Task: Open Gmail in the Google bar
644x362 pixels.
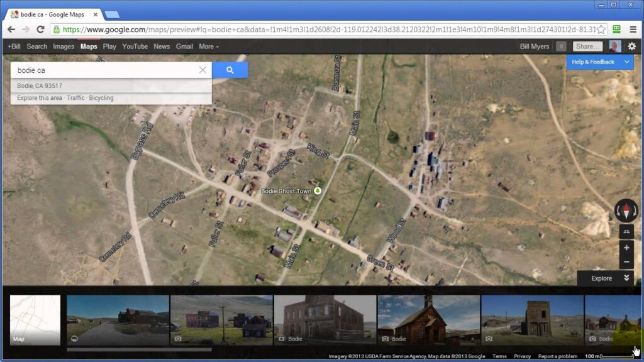Action: tap(184, 47)
